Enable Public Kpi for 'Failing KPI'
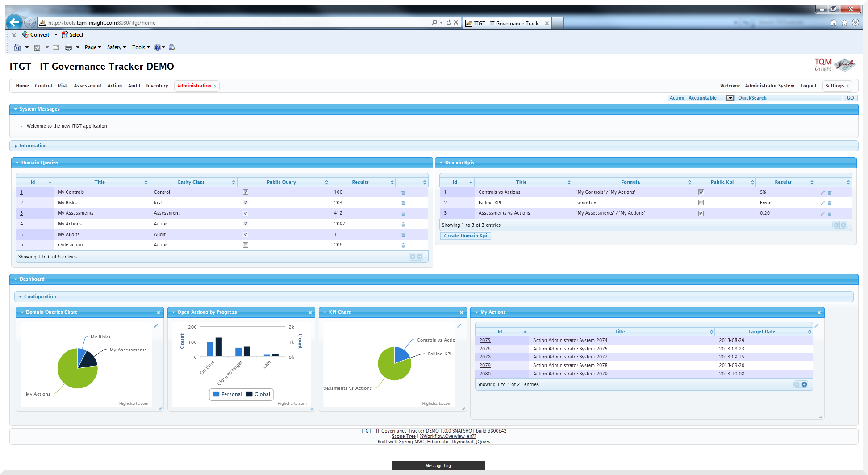868x475 pixels. [x=701, y=202]
